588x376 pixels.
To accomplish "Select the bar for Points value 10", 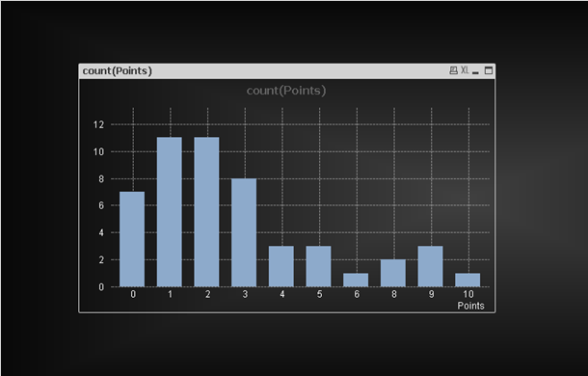I will pos(468,280).
